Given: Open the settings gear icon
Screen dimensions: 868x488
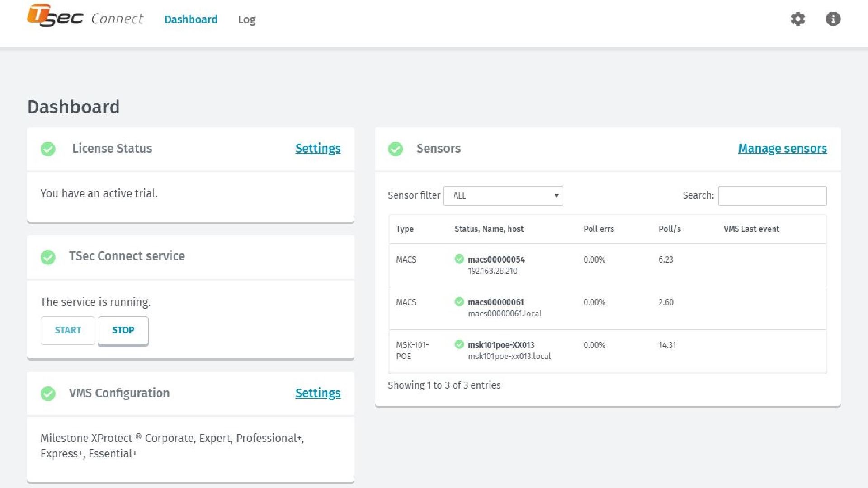Looking at the screenshot, I should (798, 19).
